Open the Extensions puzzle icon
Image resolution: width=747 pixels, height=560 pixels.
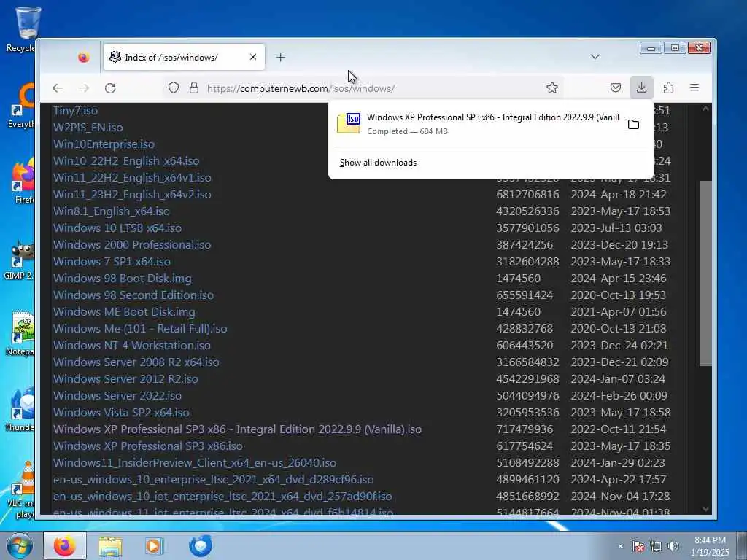coord(668,87)
